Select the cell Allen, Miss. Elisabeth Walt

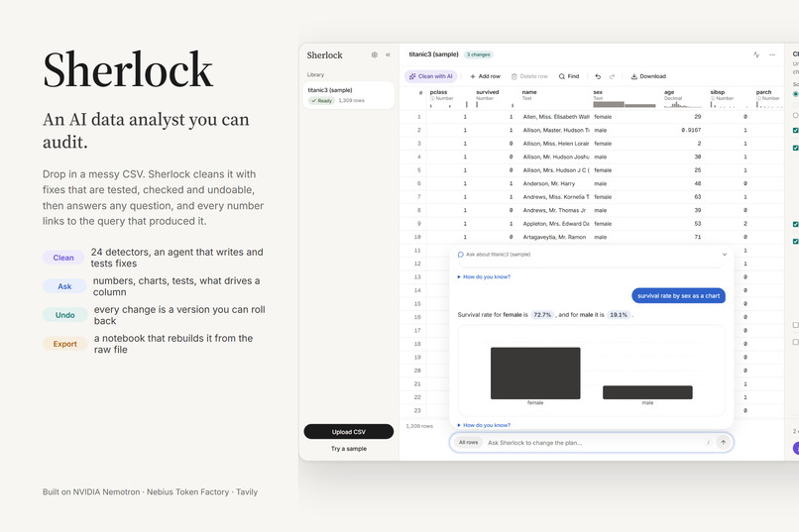point(555,117)
